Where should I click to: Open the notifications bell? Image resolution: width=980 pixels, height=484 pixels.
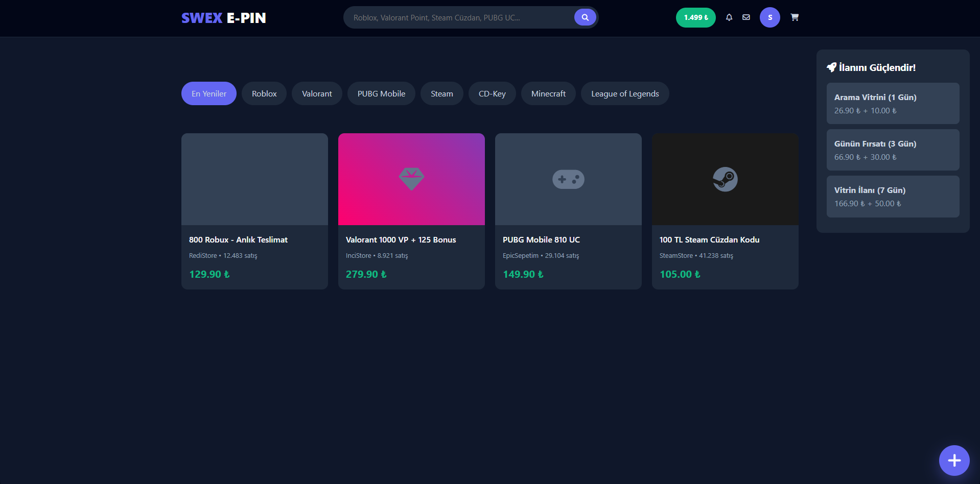click(729, 17)
